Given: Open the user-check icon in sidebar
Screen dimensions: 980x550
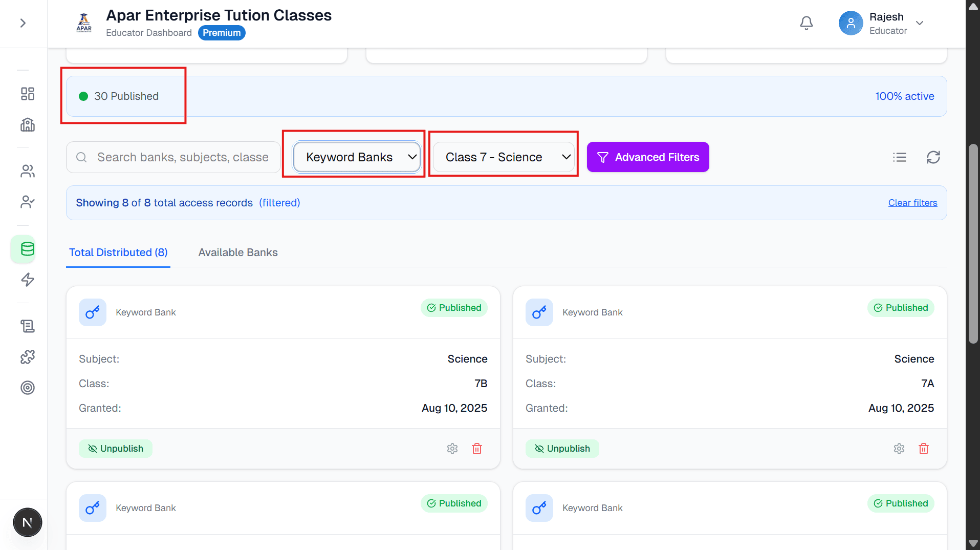Looking at the screenshot, I should pos(28,202).
